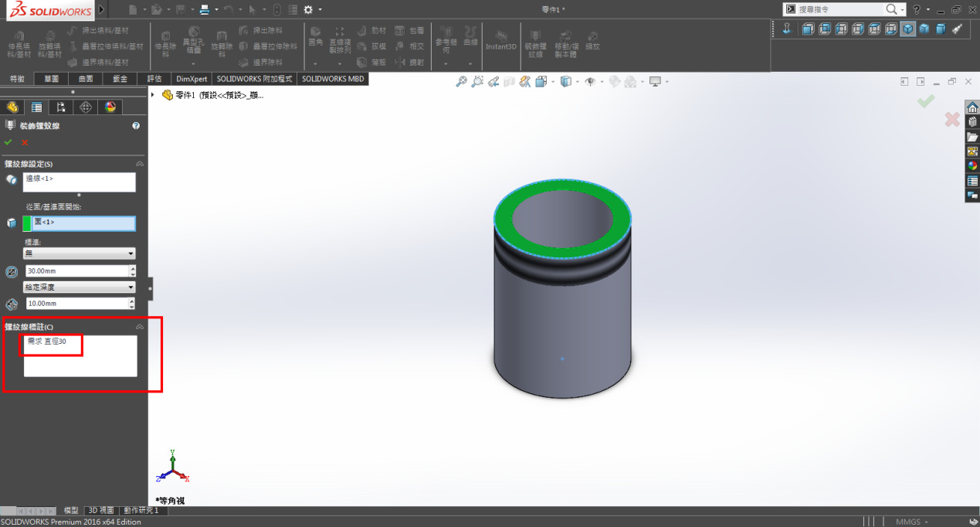Click the 裝飾螺紋線 cosmetic thread tool
Image resolution: width=980 pixels, height=527 pixels.
535,43
